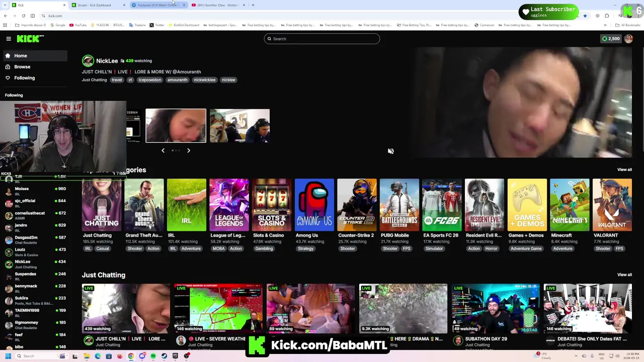Open the VALORANT category
This screenshot has height=362, width=644.
(612, 205)
